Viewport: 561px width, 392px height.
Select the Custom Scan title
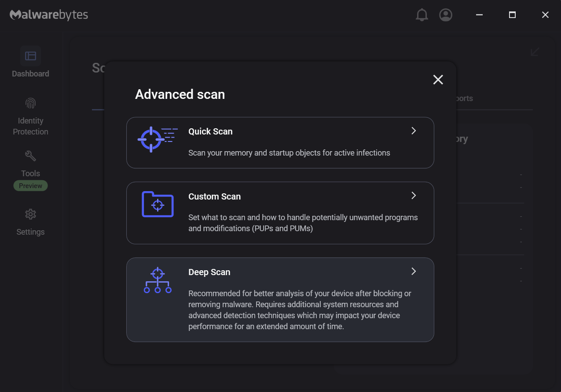214,196
